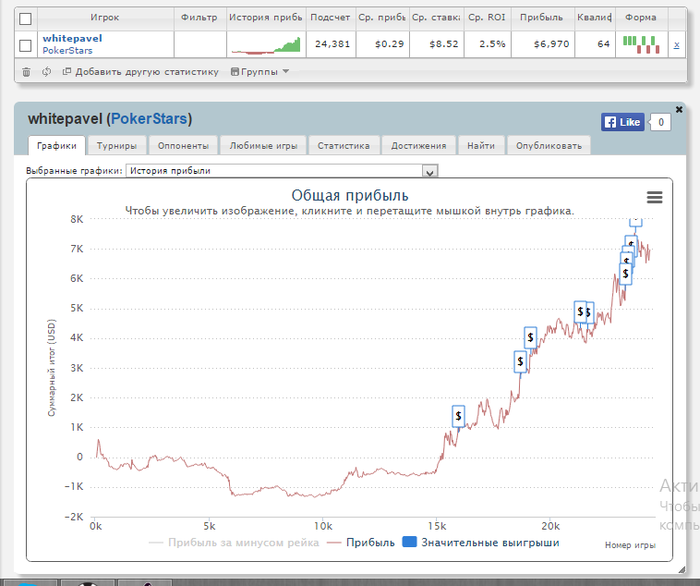The height and width of the screenshot is (586, 700).
Task: Open the PokerStars link in table row
Action: (x=67, y=50)
